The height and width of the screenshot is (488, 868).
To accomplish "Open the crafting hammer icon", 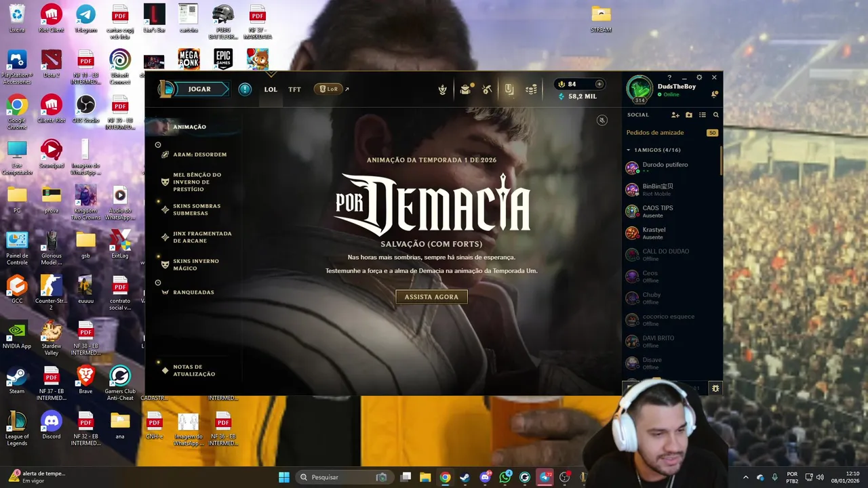I will [x=487, y=89].
